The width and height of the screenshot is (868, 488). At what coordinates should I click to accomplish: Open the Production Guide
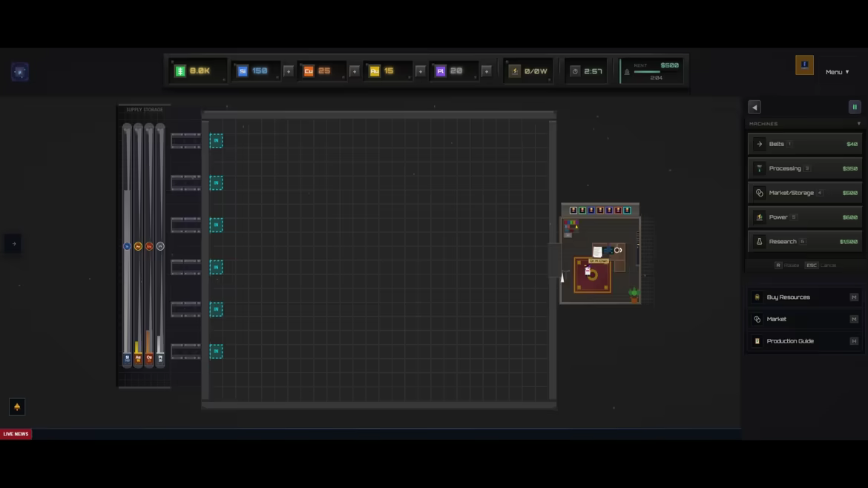coord(805,341)
